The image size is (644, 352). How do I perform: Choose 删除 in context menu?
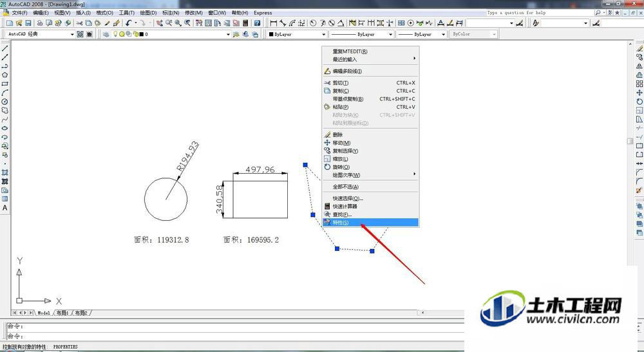click(x=370, y=134)
